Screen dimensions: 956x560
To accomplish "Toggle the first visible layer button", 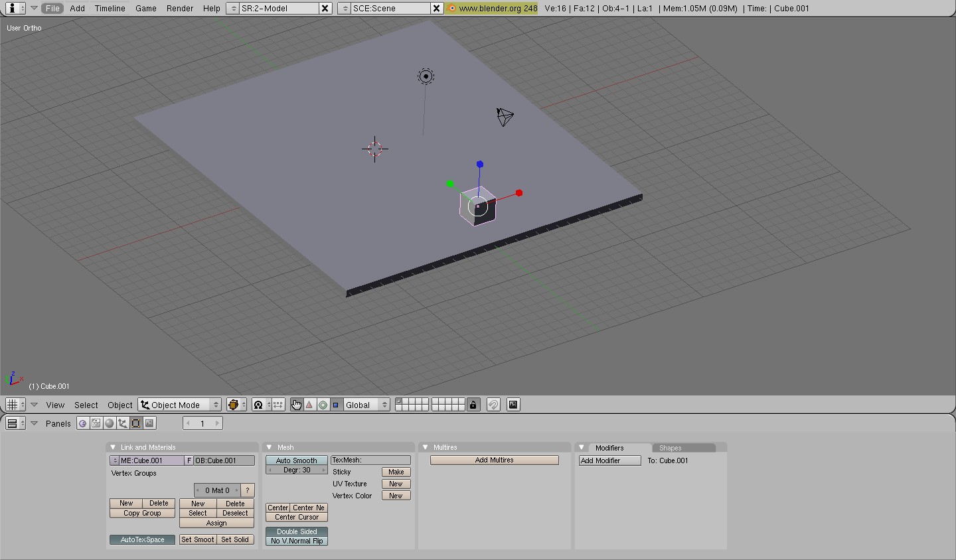I will coord(399,401).
